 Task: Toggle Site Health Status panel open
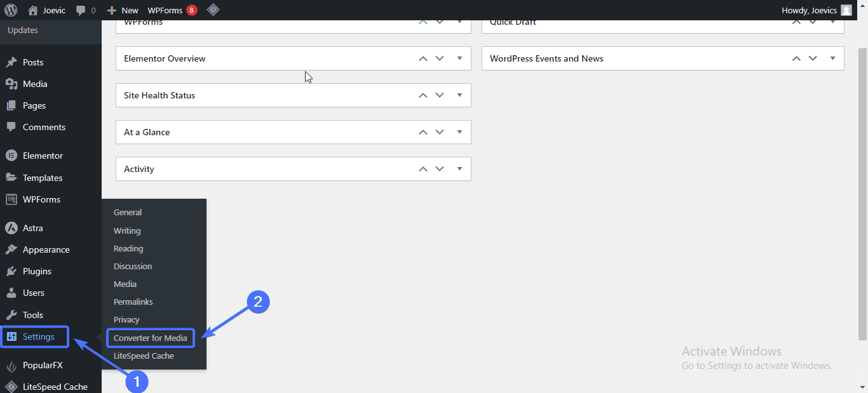coord(460,95)
